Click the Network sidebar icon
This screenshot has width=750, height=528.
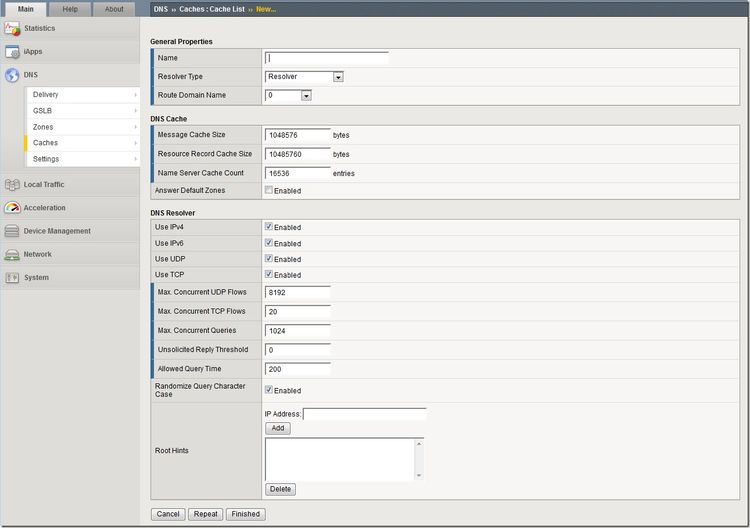(12, 254)
